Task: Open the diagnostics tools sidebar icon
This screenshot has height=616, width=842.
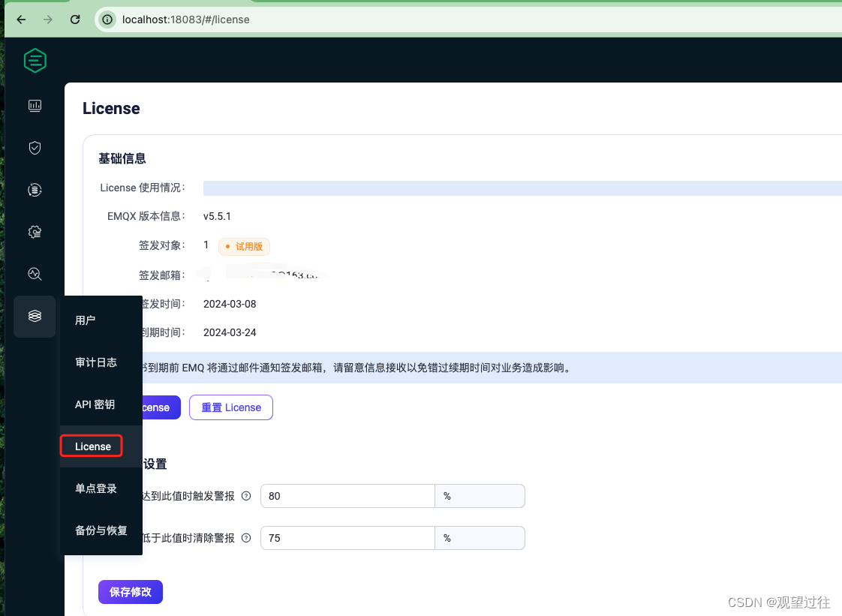Action: (35, 274)
